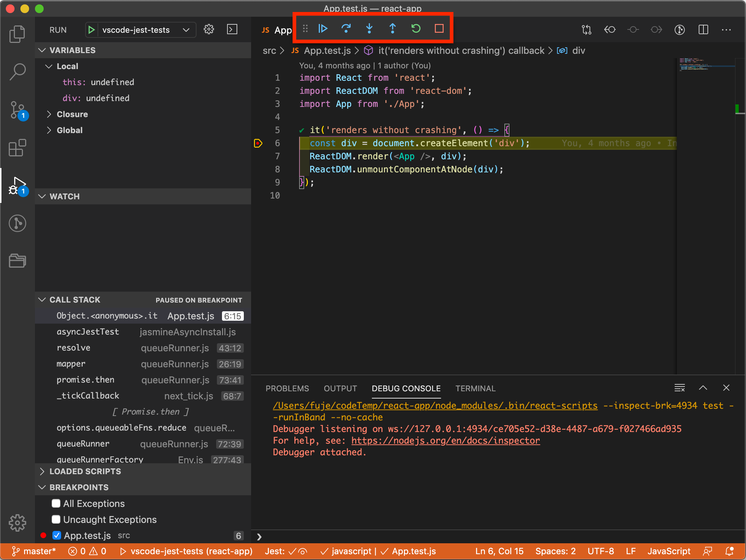Click the Step Over debug icon
This screenshot has height=560, width=746.
coord(346,28)
